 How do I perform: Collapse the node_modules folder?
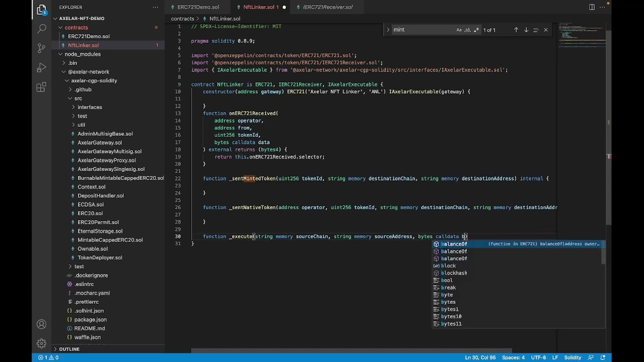click(83, 54)
